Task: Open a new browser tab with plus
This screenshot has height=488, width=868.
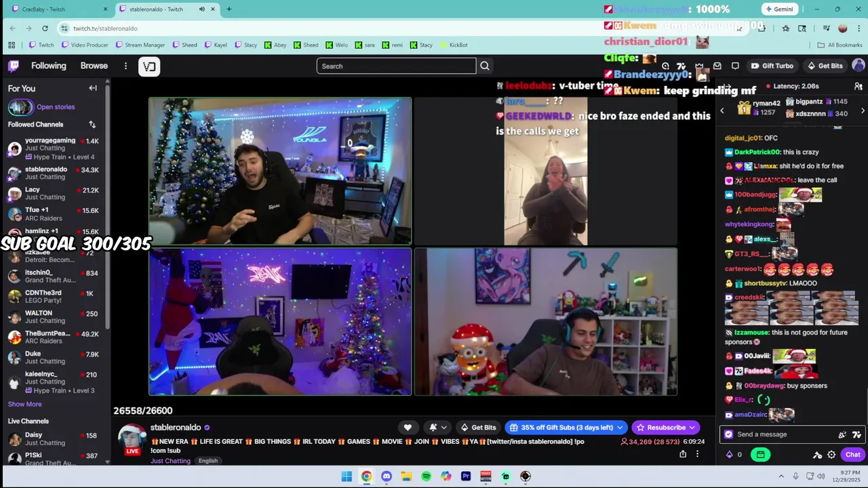Action: tap(229, 9)
